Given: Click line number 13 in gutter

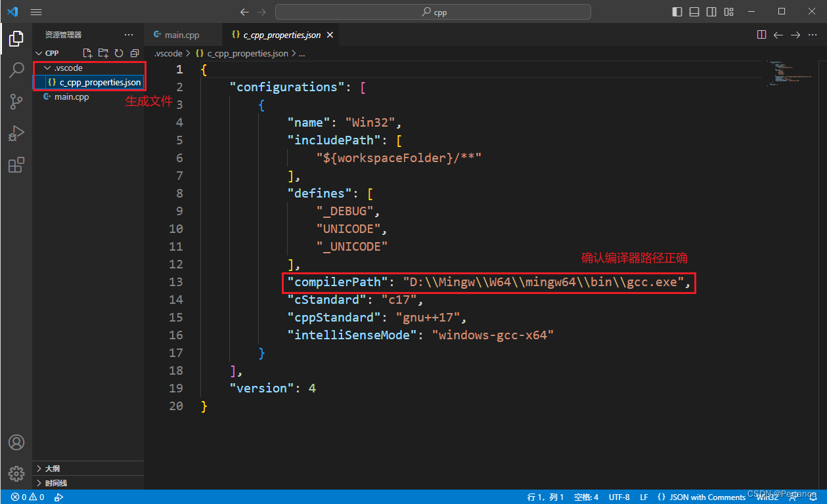Looking at the screenshot, I should point(176,282).
